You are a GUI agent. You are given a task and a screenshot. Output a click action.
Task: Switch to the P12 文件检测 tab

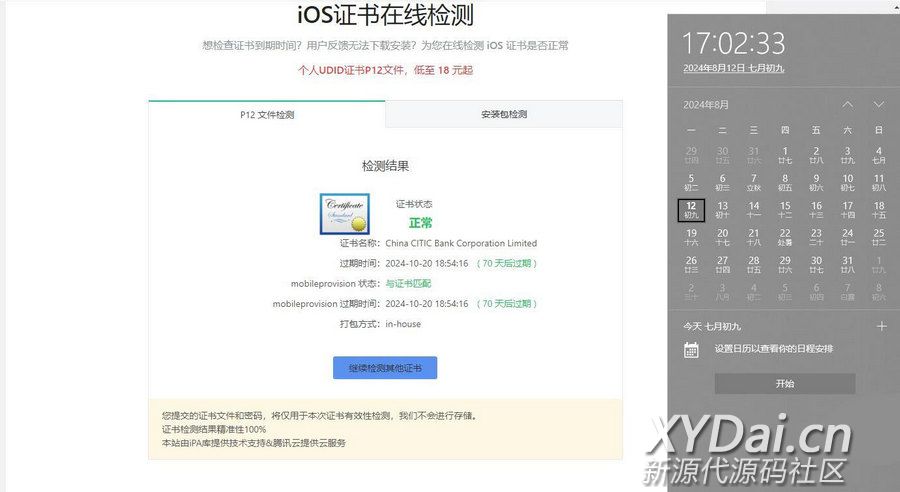[x=267, y=114]
